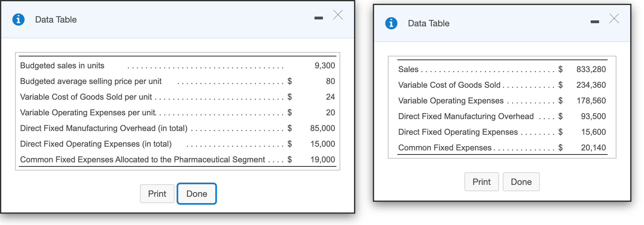Image resolution: width=644 pixels, height=225 pixels.
Task: Select the Budgeted sales in units value 9,300
Action: click(325, 65)
